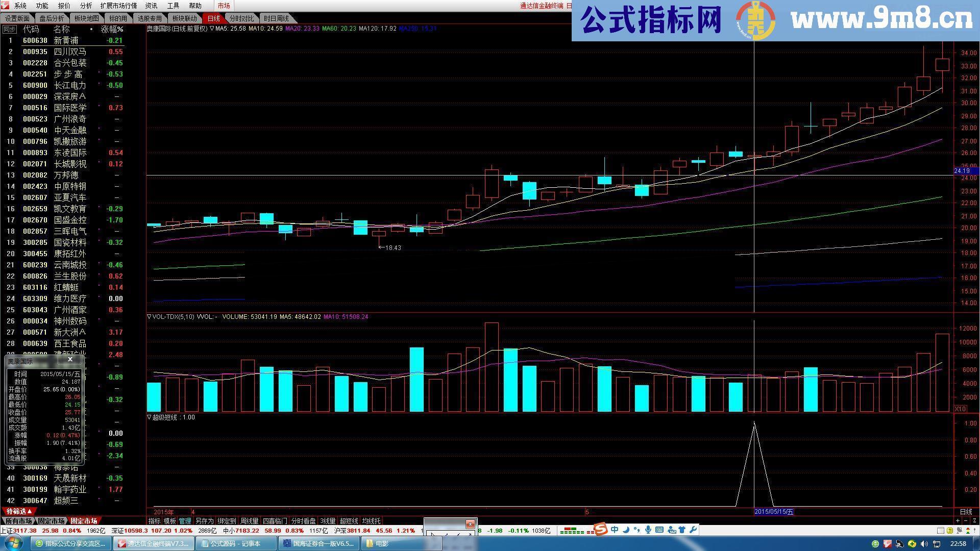Image resolution: width=980 pixels, height=551 pixels.
Task: Click the satellite dish icon in status bar
Action: point(959,531)
